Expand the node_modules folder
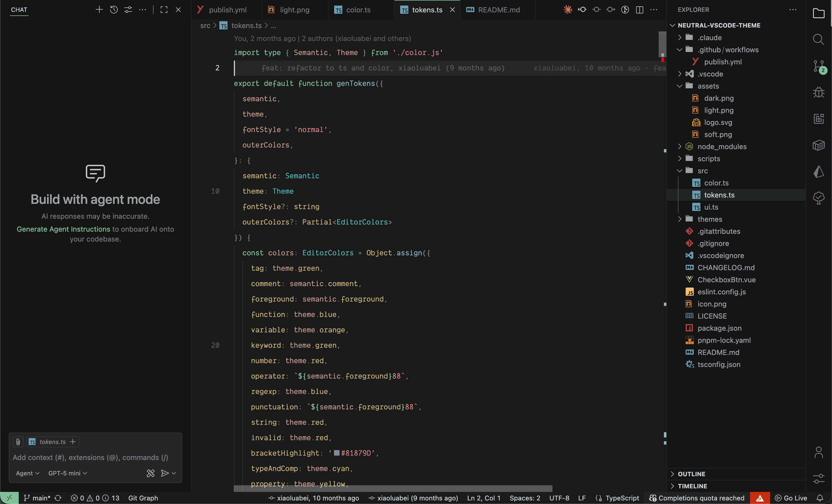The image size is (832, 504). pyautogui.click(x=737, y=147)
